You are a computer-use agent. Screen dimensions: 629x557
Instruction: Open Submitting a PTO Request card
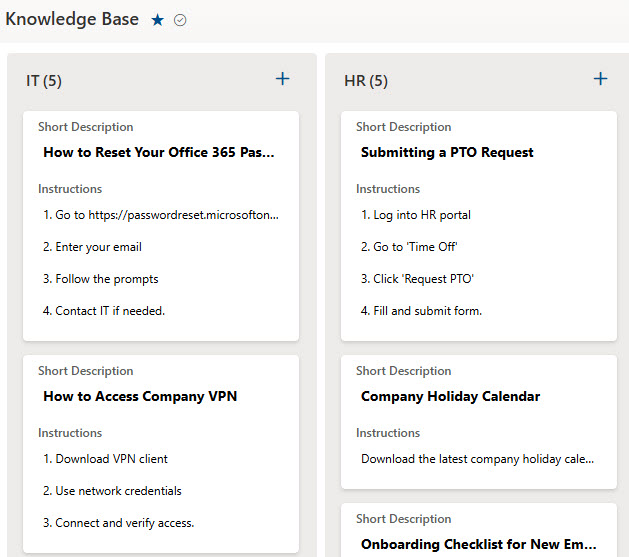[x=479, y=226]
